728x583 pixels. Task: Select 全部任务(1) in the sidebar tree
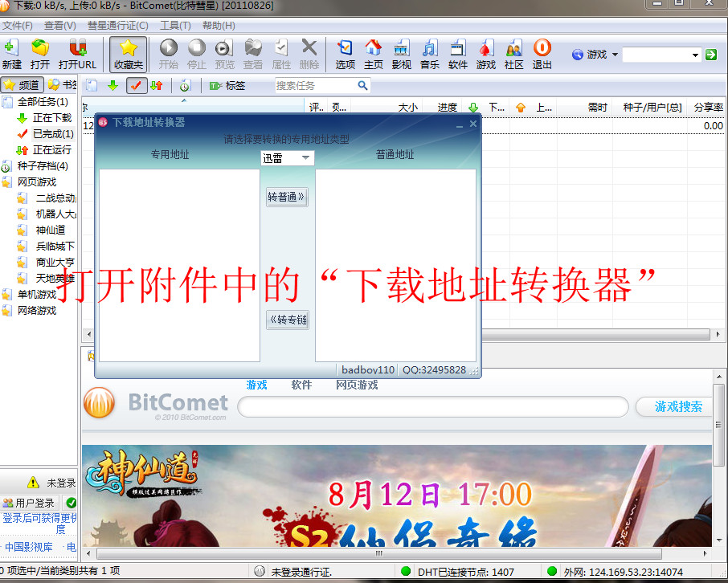[x=43, y=102]
